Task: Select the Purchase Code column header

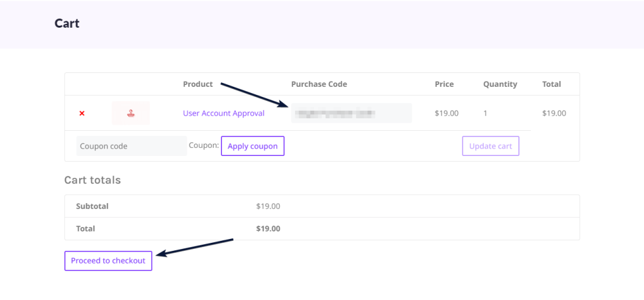Action: 319,84
